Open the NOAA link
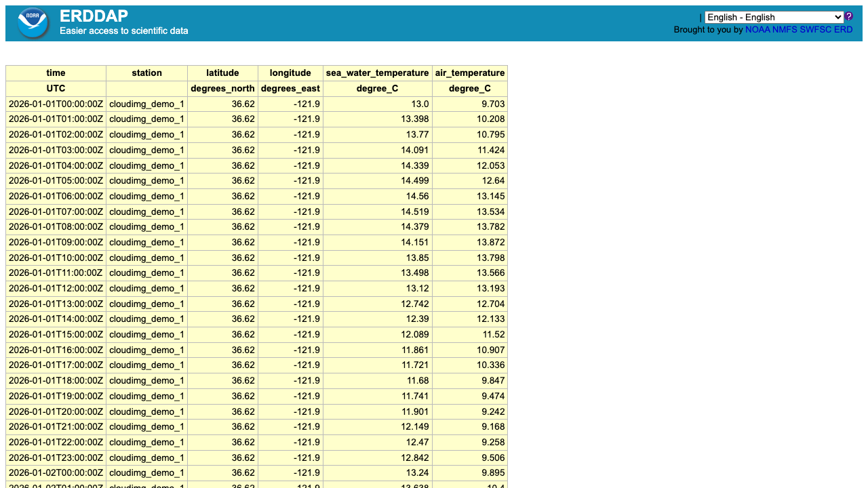Viewport: 868px width, 488px height. coord(757,29)
